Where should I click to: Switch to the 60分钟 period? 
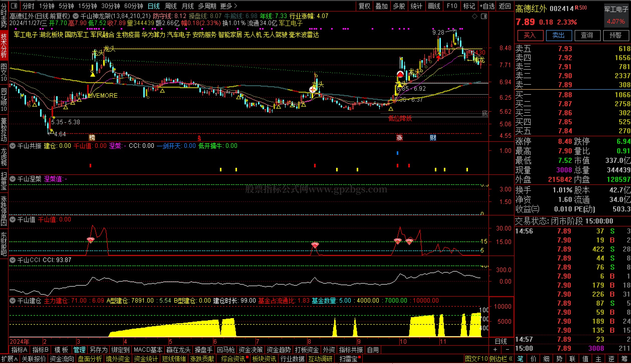coord(134,6)
